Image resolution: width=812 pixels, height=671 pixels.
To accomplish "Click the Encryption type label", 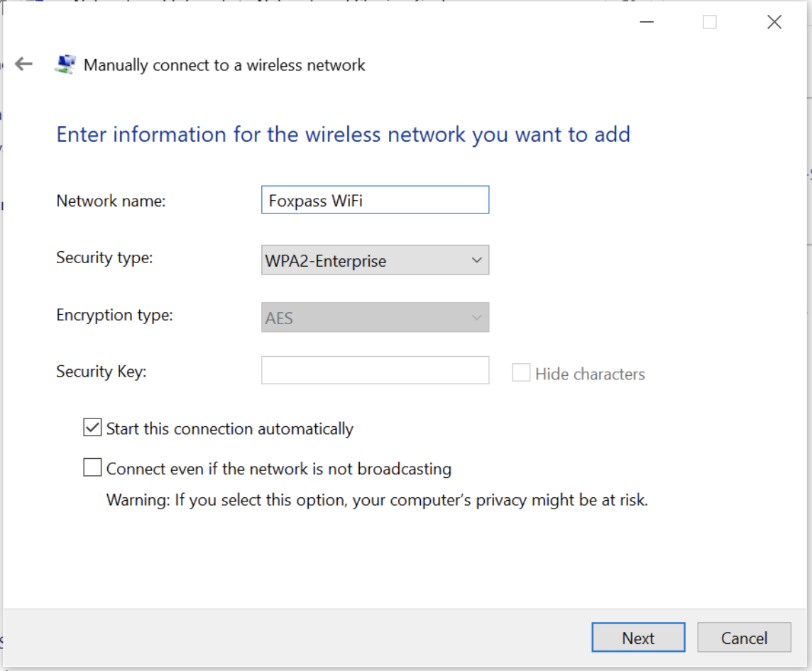I will pyautogui.click(x=114, y=314).
